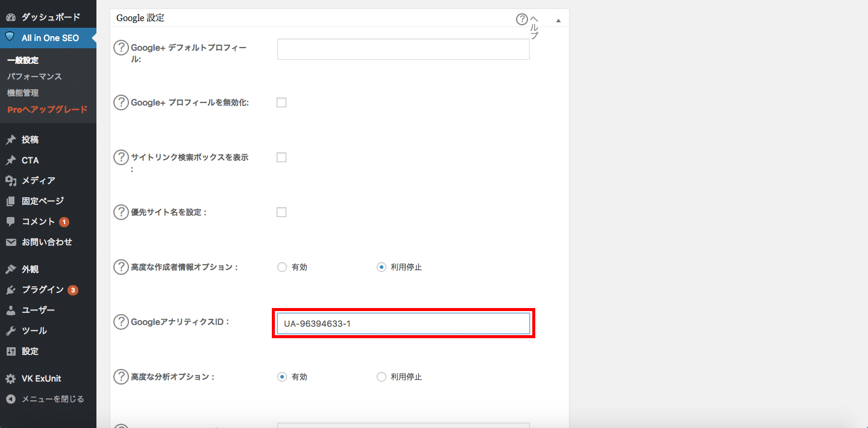Image resolution: width=868 pixels, height=428 pixels.
Task: Open help icon for Google+ デフォルトプロフィール
Action: point(121,48)
